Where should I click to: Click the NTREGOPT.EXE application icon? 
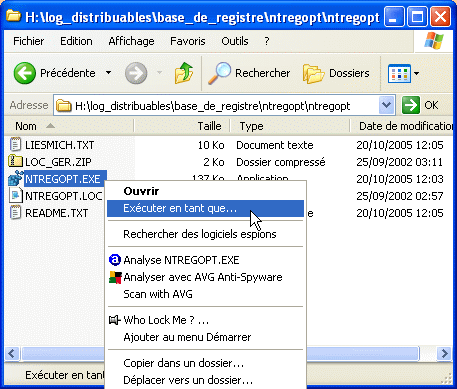pyautogui.click(x=15, y=179)
